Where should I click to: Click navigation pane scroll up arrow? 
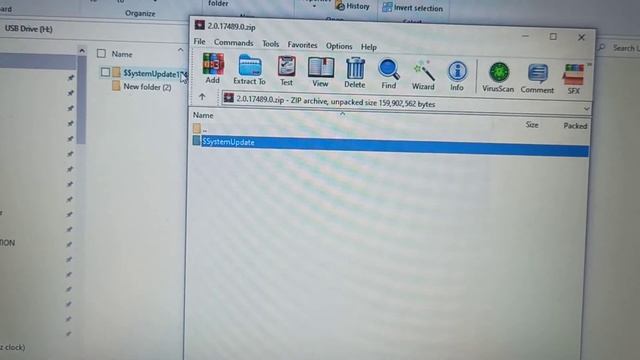pos(82,51)
